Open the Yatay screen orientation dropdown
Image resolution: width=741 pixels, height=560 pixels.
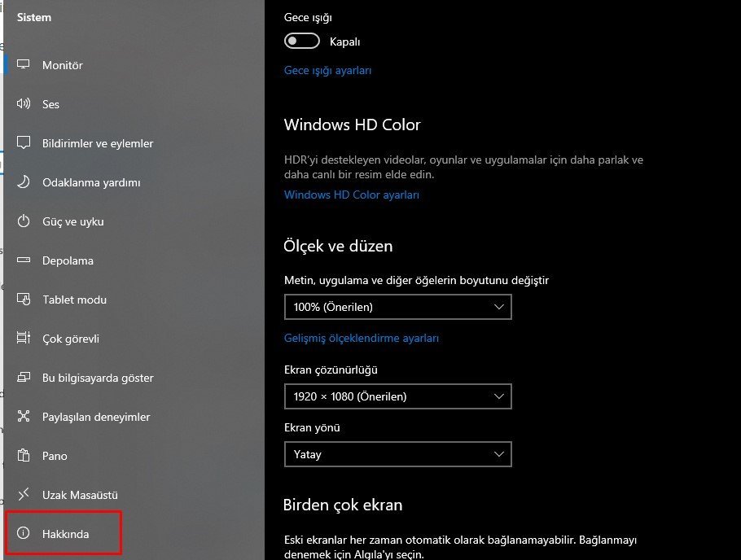(398, 454)
